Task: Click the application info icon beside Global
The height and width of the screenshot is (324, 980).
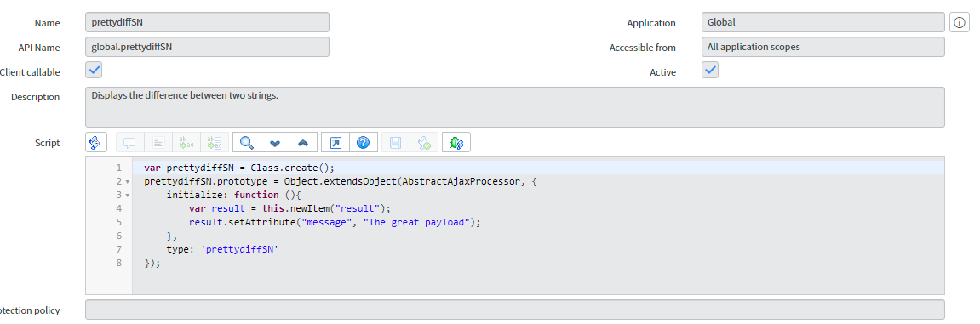Action: click(960, 22)
